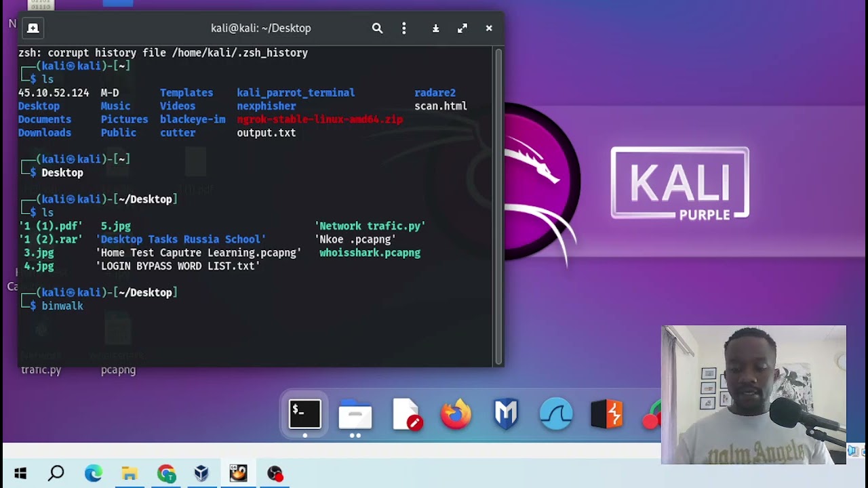Open terminal's three-dot options menu

pyautogui.click(x=404, y=28)
